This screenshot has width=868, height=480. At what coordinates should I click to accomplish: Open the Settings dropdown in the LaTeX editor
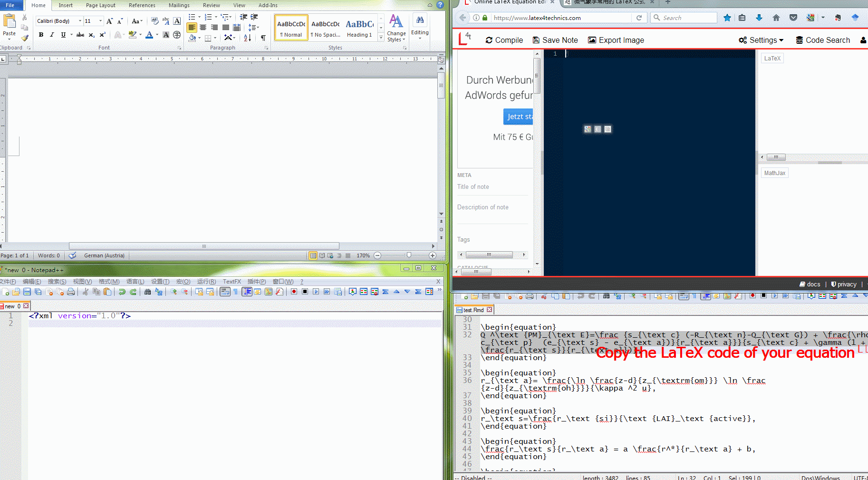coord(761,40)
